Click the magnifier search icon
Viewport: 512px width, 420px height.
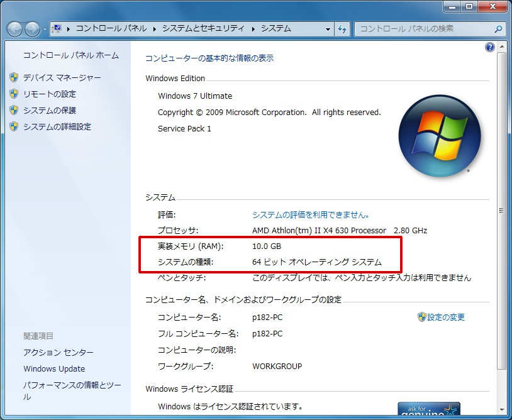(498, 29)
